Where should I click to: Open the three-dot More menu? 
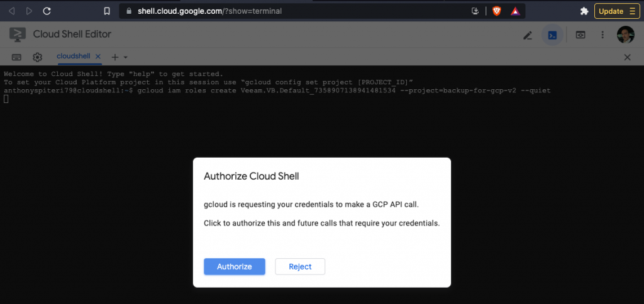[602, 35]
